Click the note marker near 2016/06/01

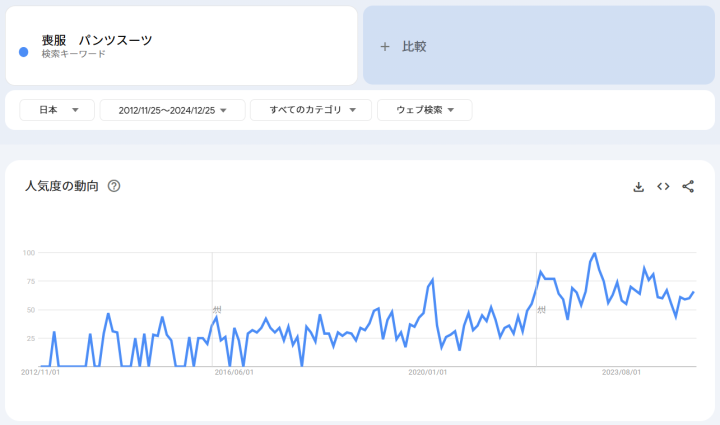(216, 310)
